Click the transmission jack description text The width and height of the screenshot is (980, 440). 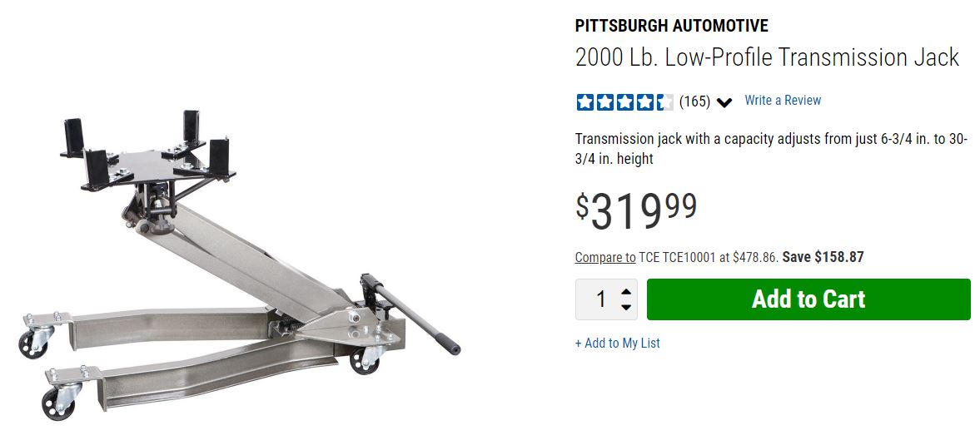770,148
